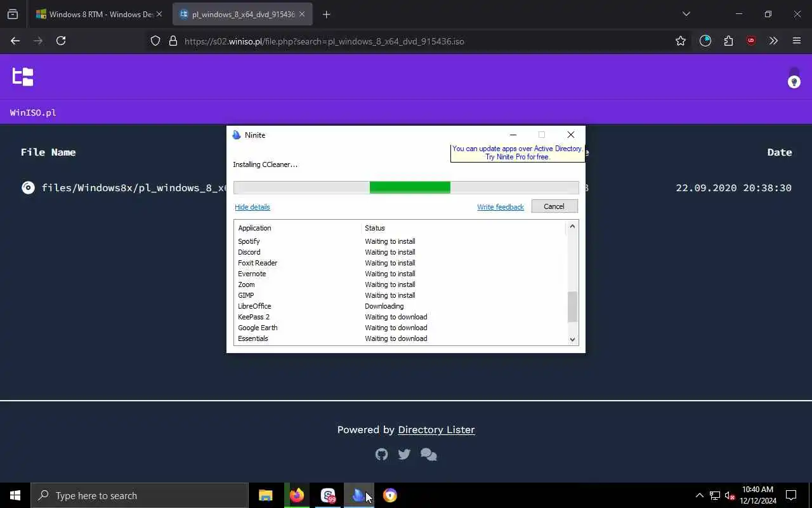Screen dimensions: 812x508
Task: Open Directory Lister link
Action: [436, 430]
